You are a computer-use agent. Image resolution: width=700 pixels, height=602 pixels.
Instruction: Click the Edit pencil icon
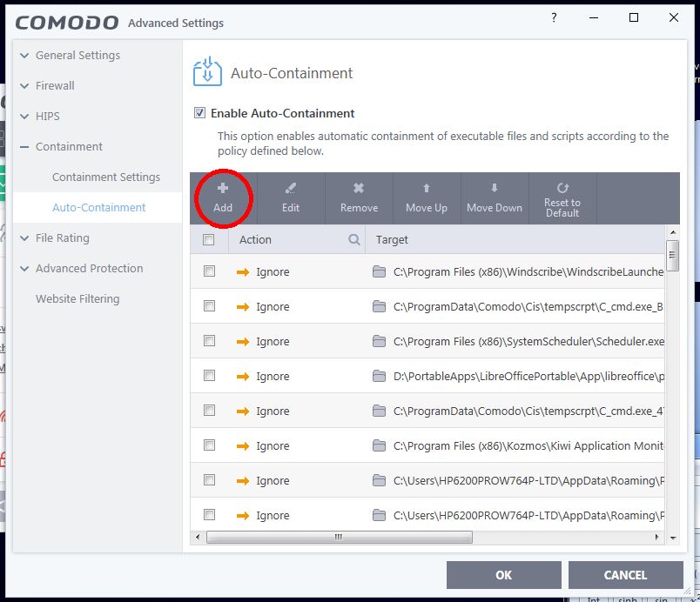pyautogui.click(x=291, y=189)
